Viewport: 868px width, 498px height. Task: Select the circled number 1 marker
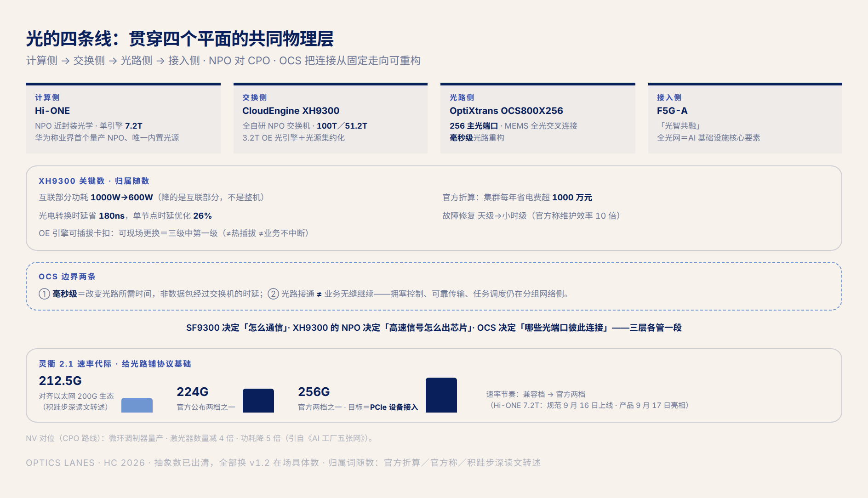point(44,294)
